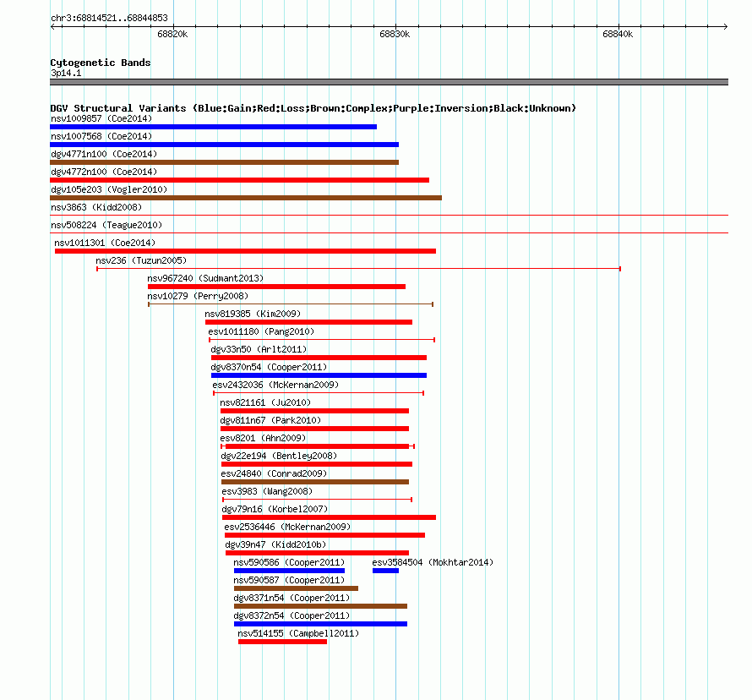This screenshot has width=752, height=700.
Task: Open esv3983 (Wang2008) variant label
Action: point(267,491)
